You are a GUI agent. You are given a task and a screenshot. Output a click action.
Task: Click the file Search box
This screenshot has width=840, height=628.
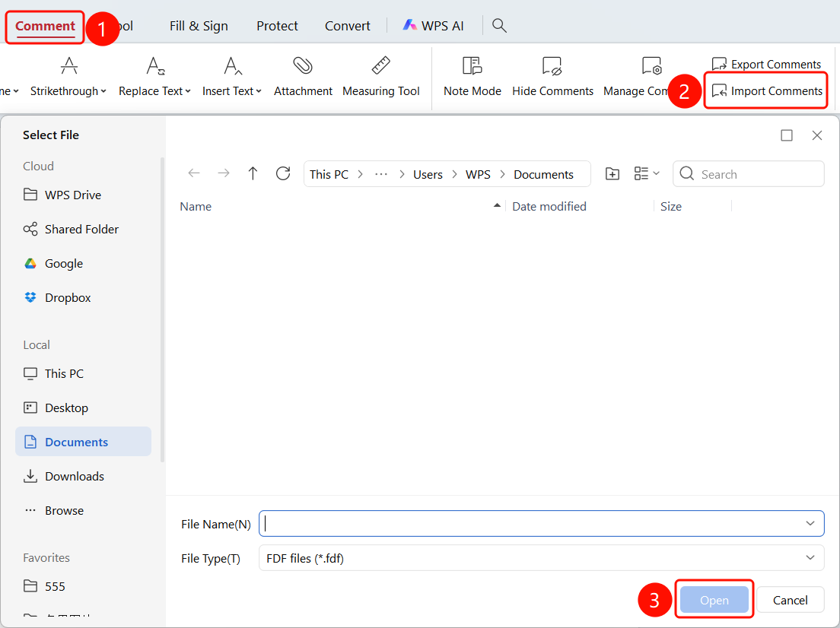pos(748,174)
